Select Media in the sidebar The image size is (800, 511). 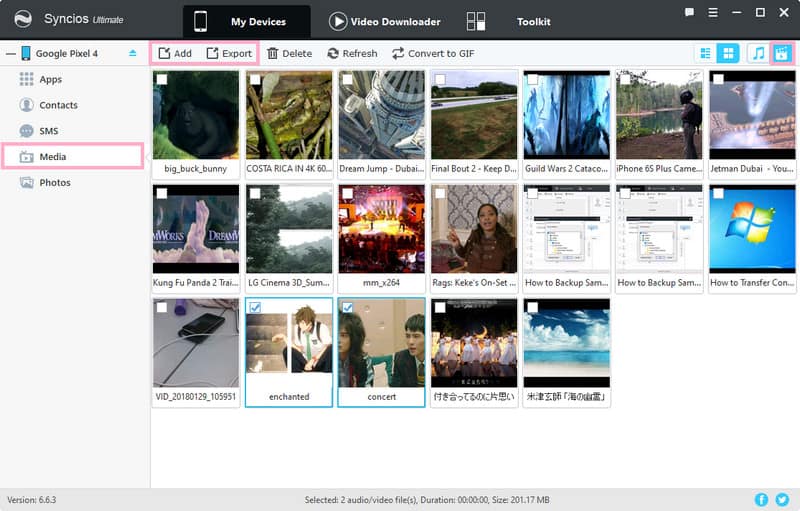tap(72, 156)
